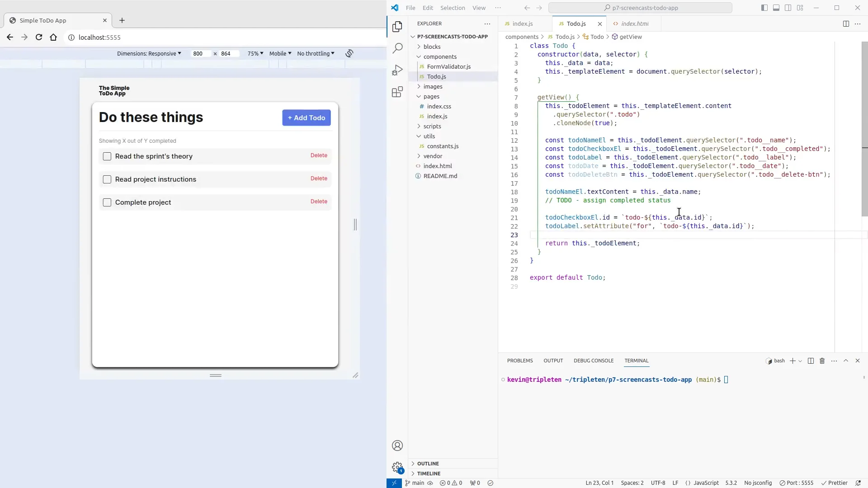Launch a new terminal with the plus icon

(793, 361)
